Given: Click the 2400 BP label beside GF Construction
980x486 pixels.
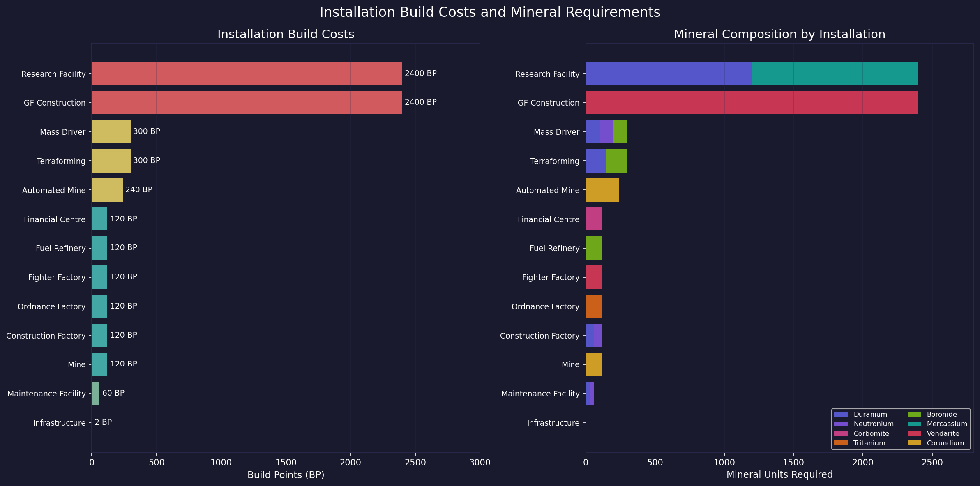Looking at the screenshot, I should pos(420,102).
